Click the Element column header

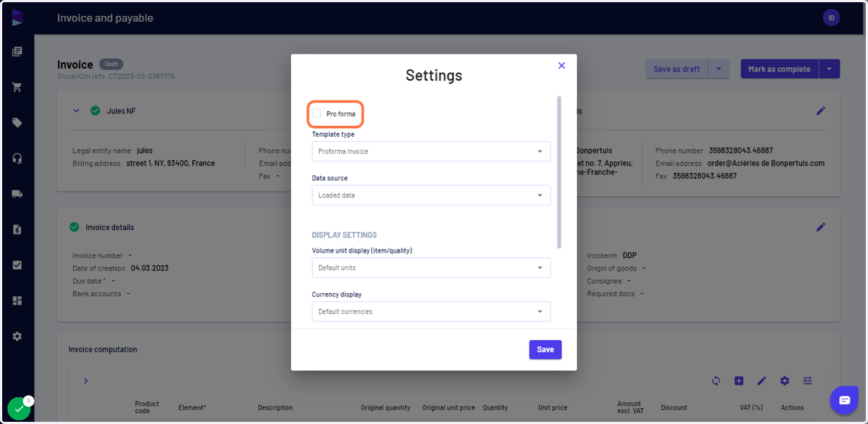(x=192, y=408)
